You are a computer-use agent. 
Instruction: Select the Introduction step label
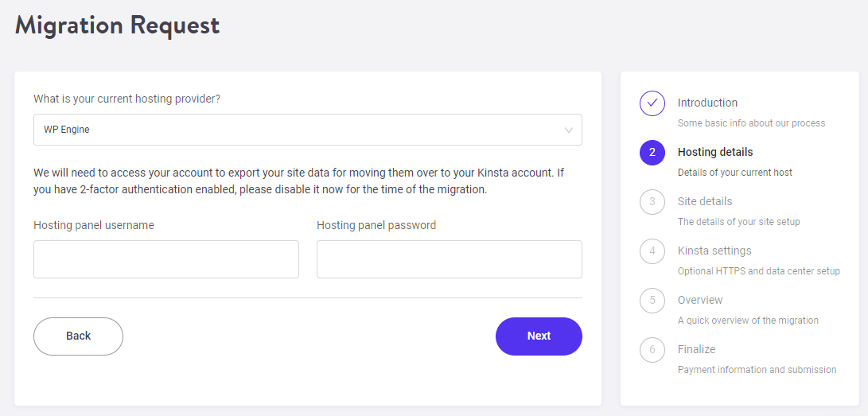tap(707, 103)
